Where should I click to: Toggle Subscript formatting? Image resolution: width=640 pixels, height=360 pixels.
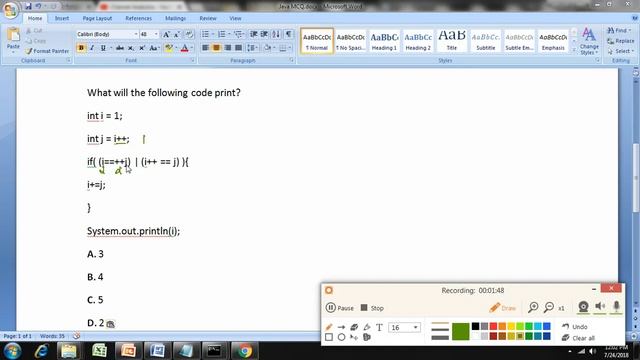coord(131,48)
